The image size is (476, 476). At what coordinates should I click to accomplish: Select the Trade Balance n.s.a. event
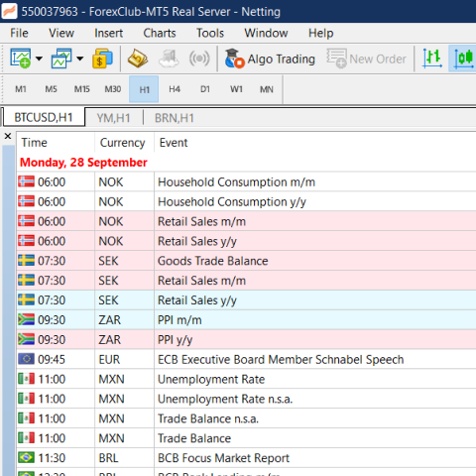tap(246, 418)
